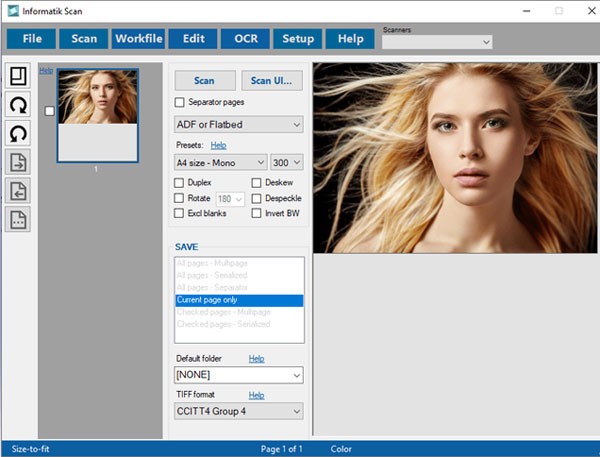Rotate the page counter-clockwise using the sidebar icon
This screenshot has height=457, width=600.
19,134
